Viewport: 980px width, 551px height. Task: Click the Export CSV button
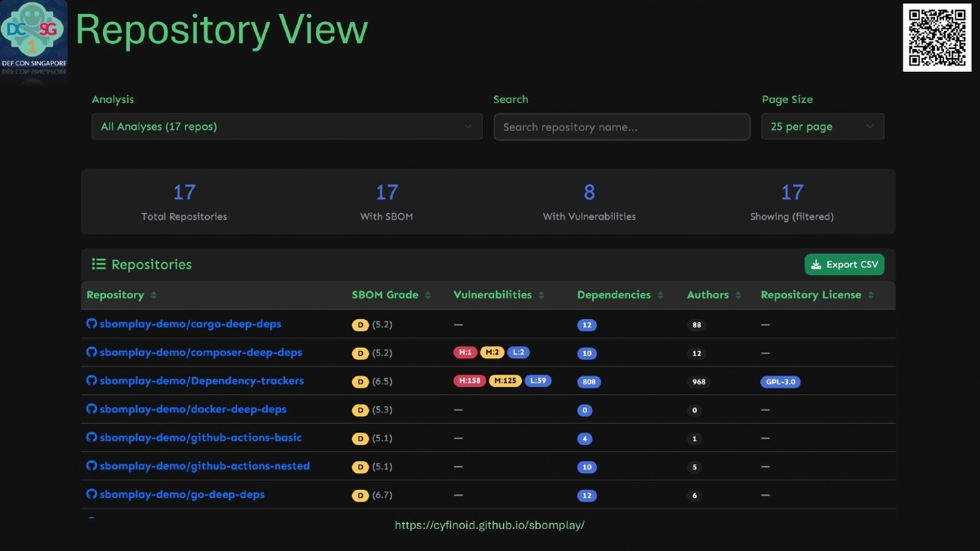tap(844, 264)
